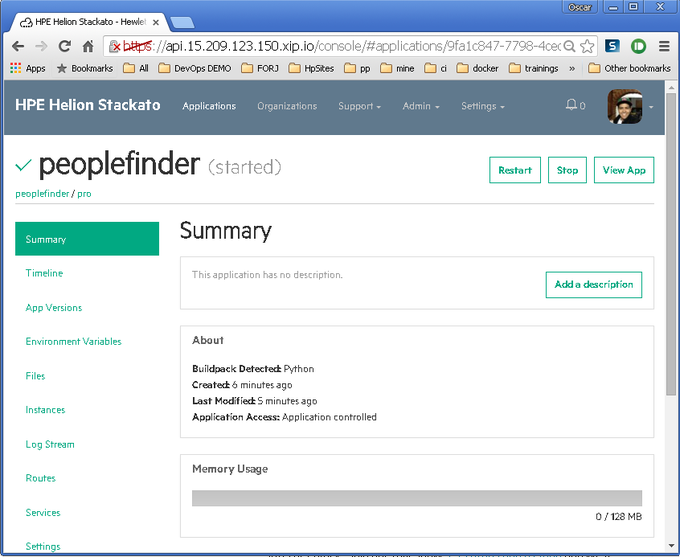This screenshot has width=680, height=557.
Task: Open the Log Stream sidebar section
Action: (x=50, y=444)
